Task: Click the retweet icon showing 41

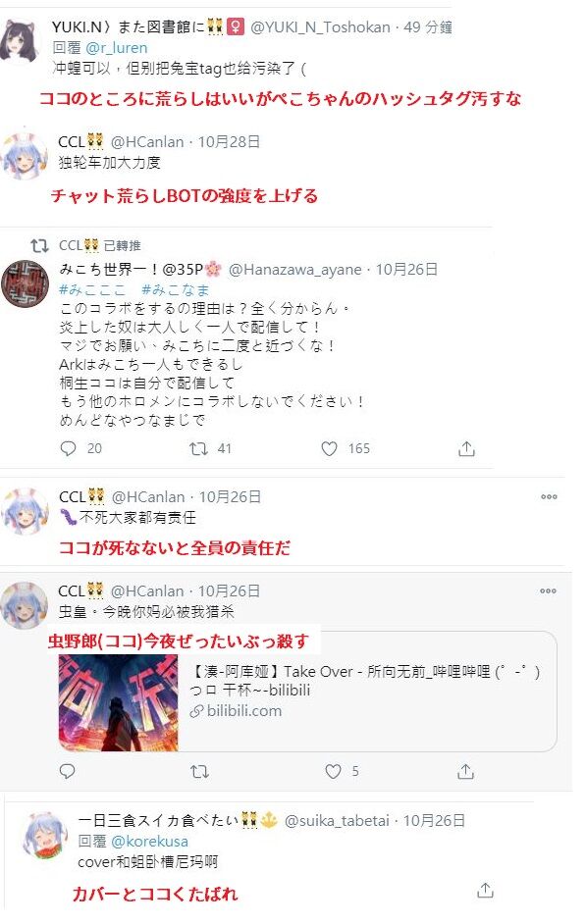Action: coord(198,449)
